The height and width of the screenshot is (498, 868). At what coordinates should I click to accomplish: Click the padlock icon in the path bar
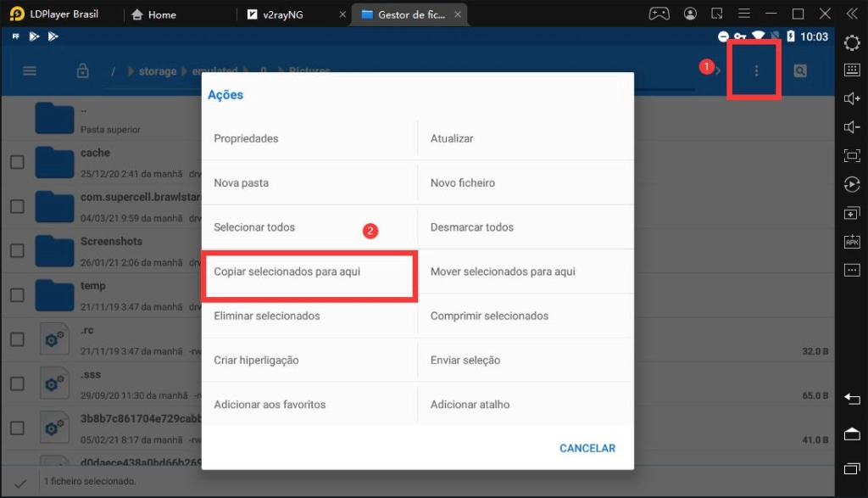click(x=83, y=71)
